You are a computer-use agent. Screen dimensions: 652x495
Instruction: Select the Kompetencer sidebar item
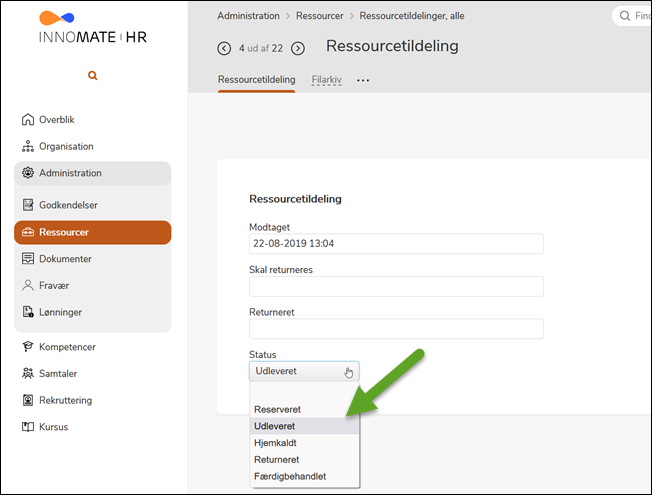tap(67, 347)
